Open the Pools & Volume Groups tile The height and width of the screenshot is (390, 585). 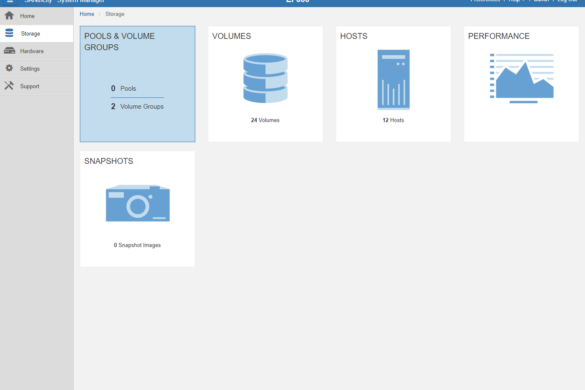[137, 84]
